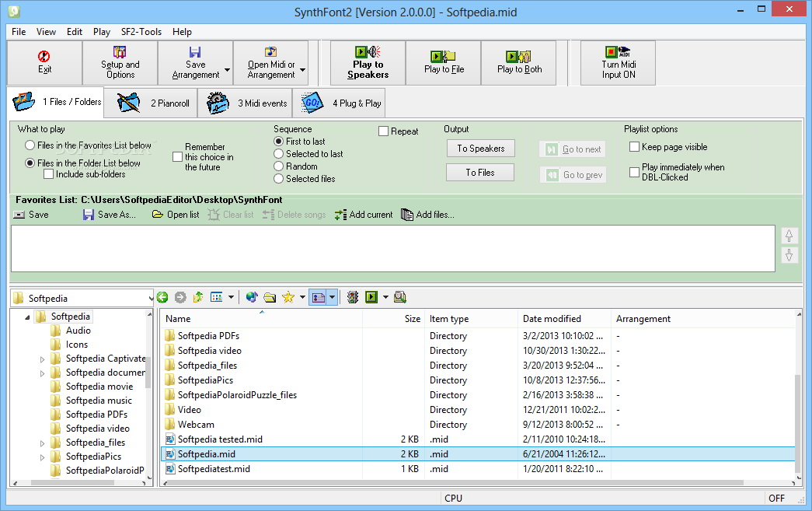
Task: Enable the Repeat checkbox
Action: 384,131
